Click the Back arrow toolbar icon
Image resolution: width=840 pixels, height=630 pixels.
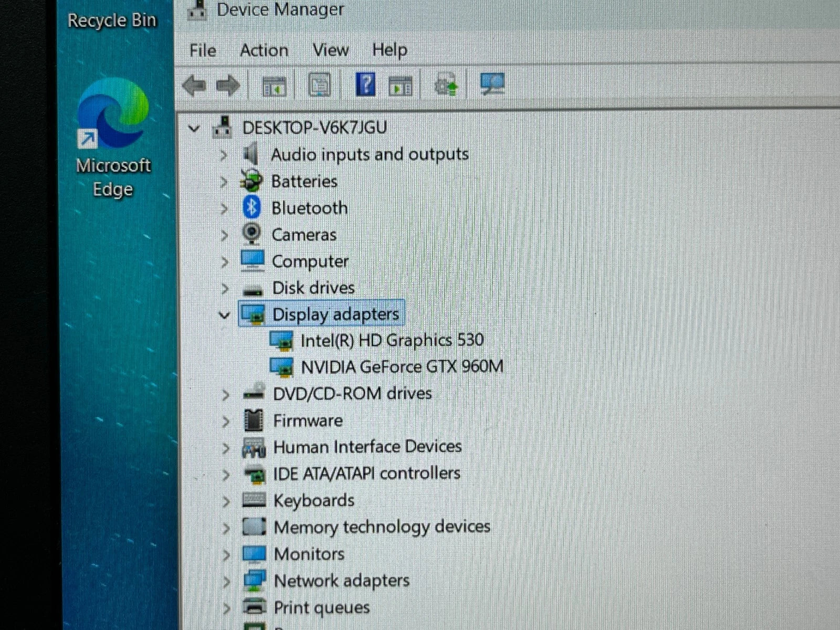(194, 85)
